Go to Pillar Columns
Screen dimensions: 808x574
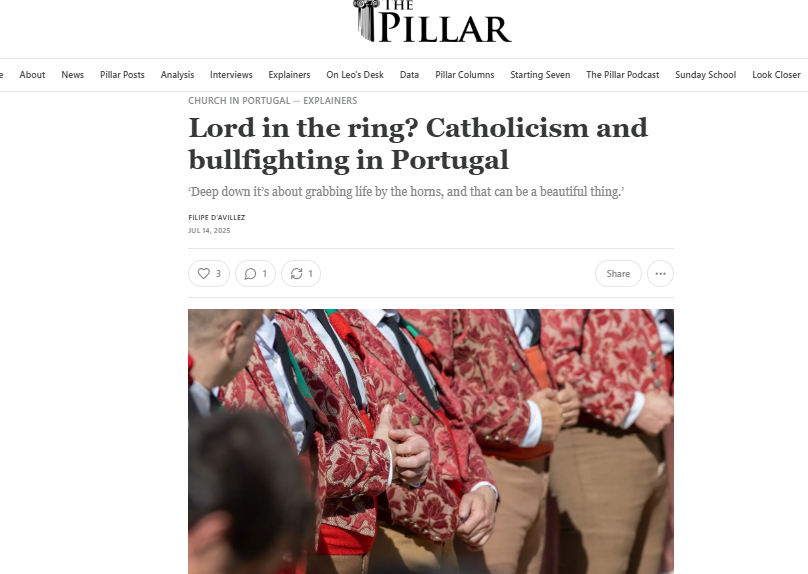point(464,75)
